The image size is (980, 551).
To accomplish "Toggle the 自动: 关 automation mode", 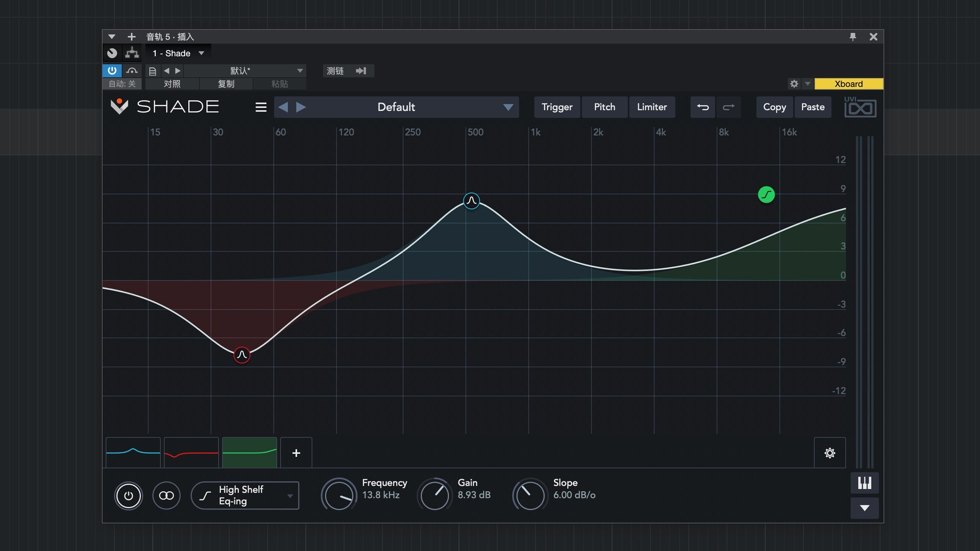I will pos(122,84).
